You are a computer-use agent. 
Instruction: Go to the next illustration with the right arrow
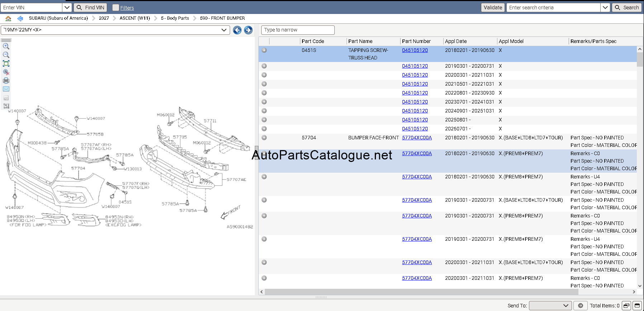point(248,30)
